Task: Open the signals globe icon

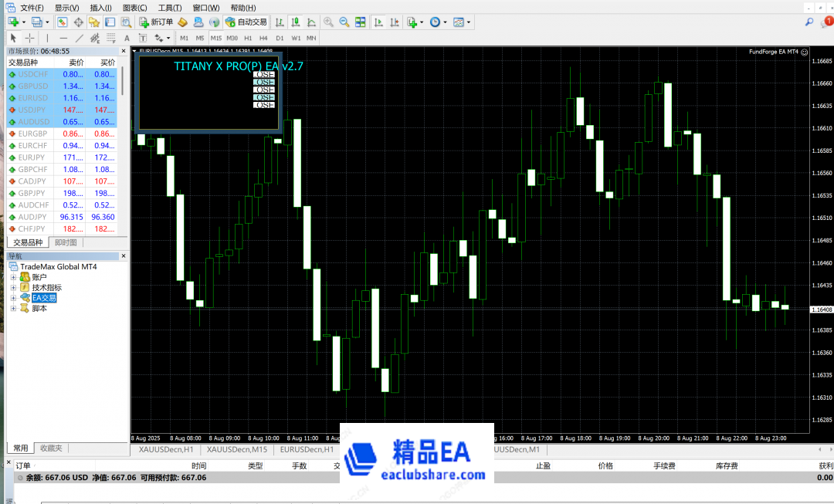Action: pos(215,22)
